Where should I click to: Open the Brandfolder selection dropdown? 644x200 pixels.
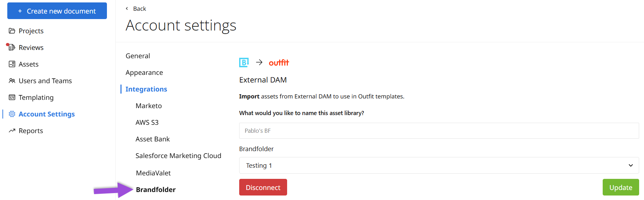click(439, 165)
